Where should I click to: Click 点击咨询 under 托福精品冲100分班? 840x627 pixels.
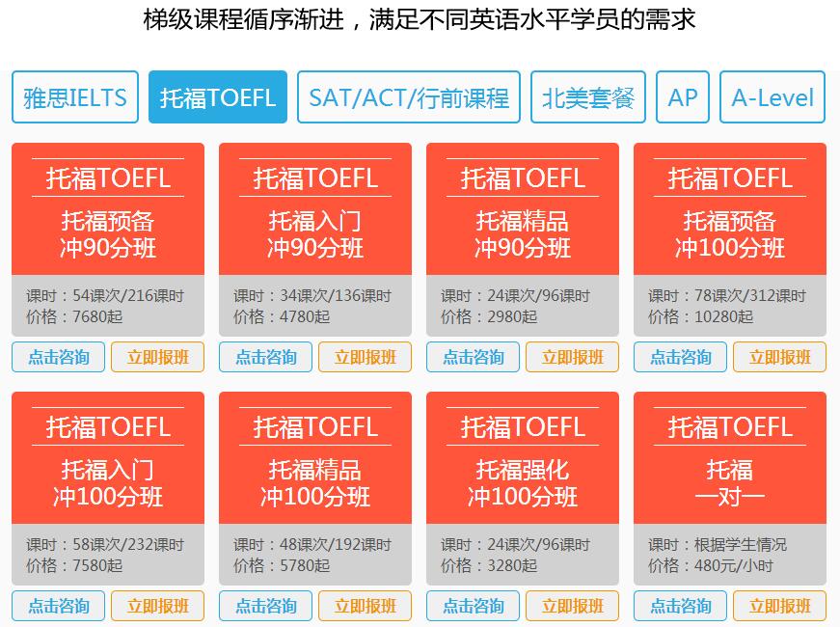click(x=266, y=606)
